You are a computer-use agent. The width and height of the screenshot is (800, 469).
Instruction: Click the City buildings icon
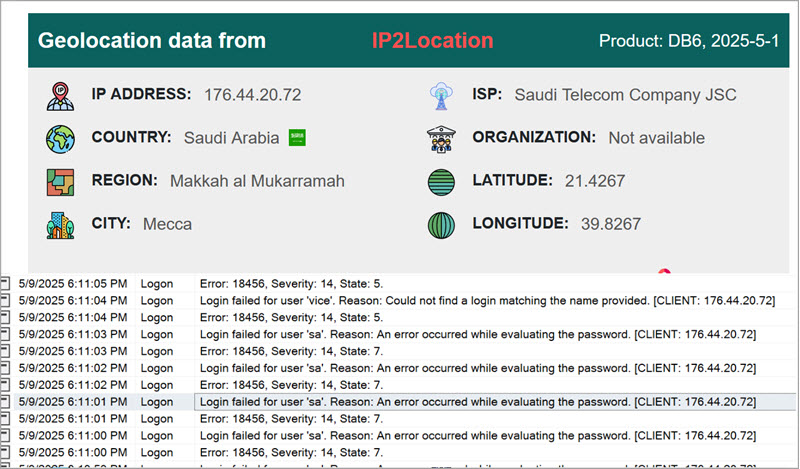[x=60, y=224]
